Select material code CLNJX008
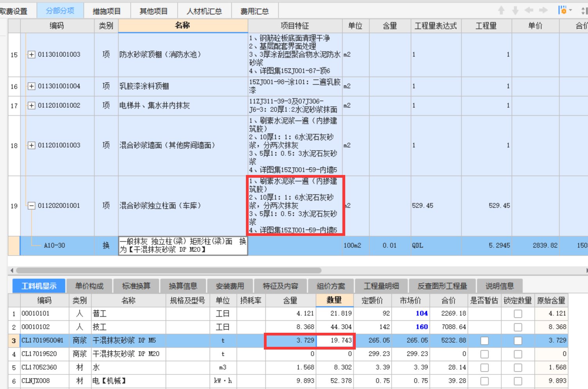The width and height of the screenshot is (588, 389). click(36, 381)
